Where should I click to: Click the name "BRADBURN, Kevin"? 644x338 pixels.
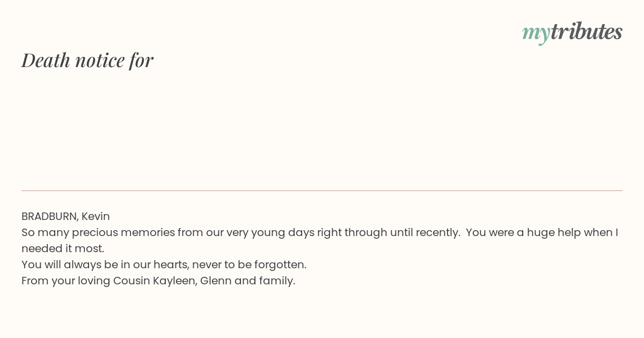(x=65, y=216)
